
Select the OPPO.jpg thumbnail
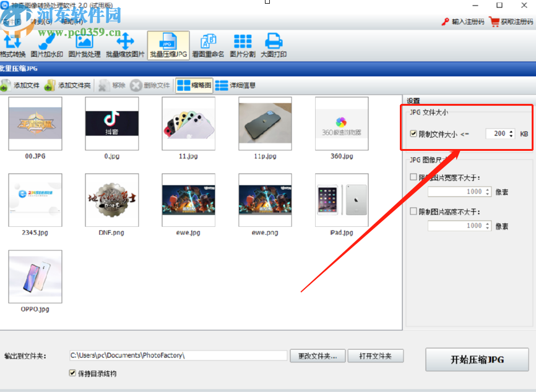point(35,276)
